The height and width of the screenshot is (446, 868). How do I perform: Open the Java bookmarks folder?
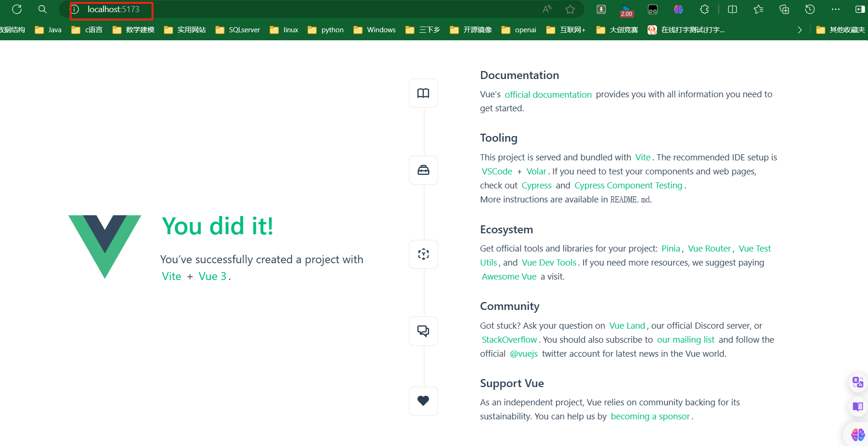(x=48, y=30)
